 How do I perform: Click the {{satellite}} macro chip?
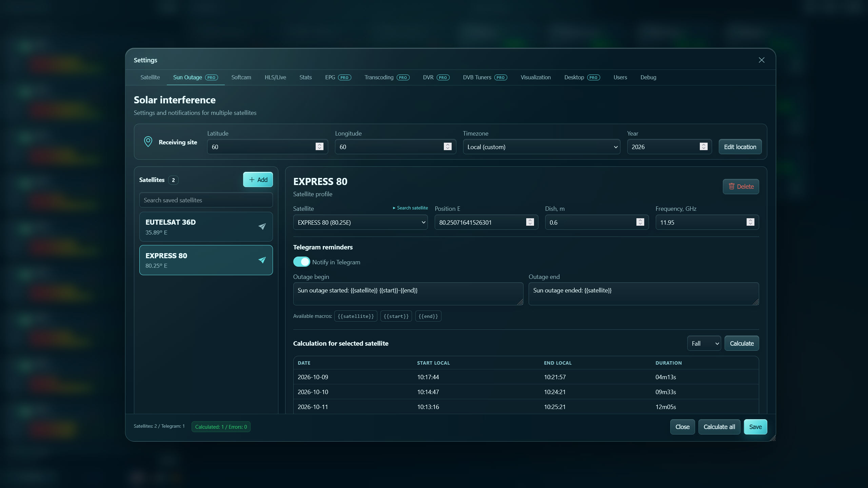point(356,316)
